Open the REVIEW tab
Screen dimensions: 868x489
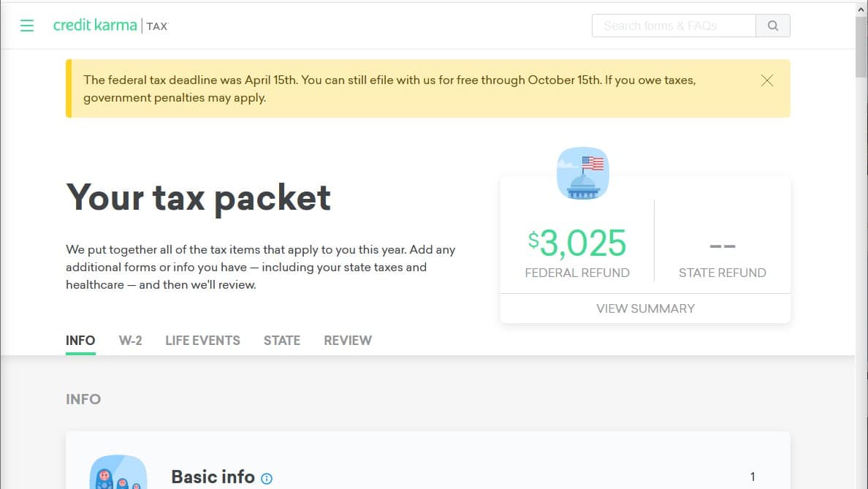[348, 341]
